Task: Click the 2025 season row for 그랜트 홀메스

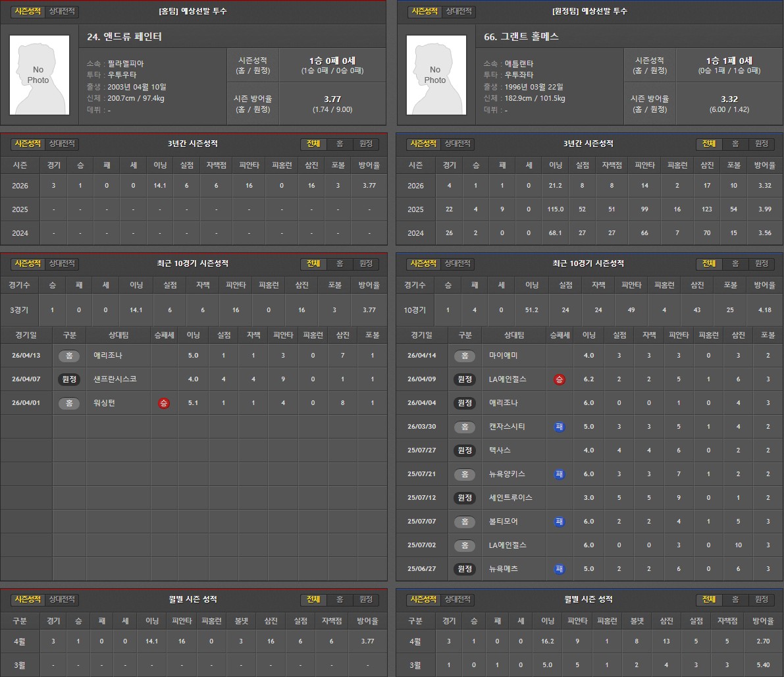Action: click(x=589, y=209)
